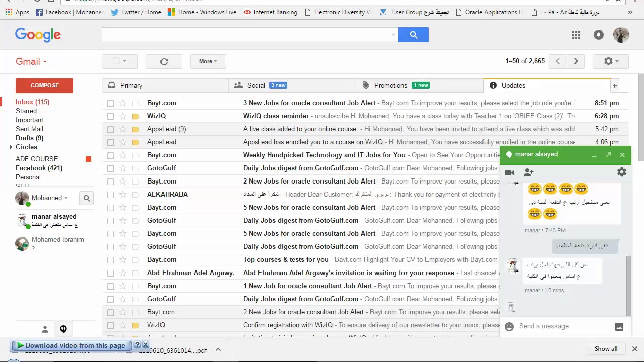Screen dimensions: 644x362
Task: Close the download video banner
Action: click(145, 345)
